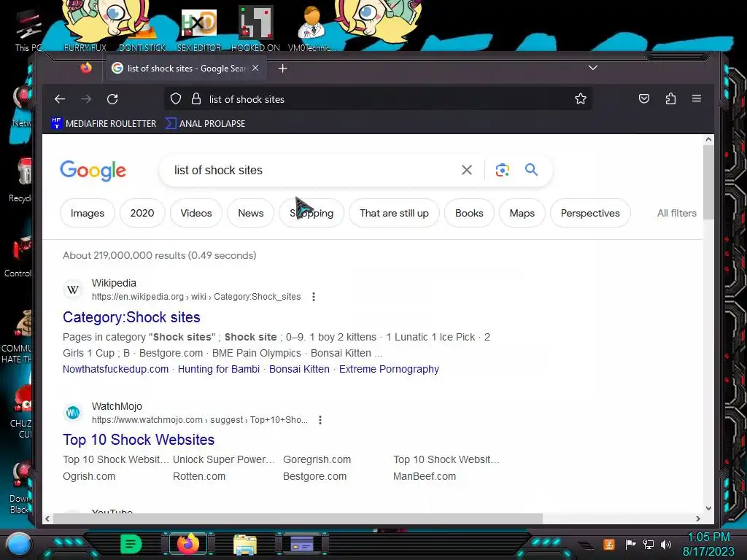Go back using Firefox back arrow
Image resolution: width=747 pixels, height=560 pixels.
click(x=60, y=99)
